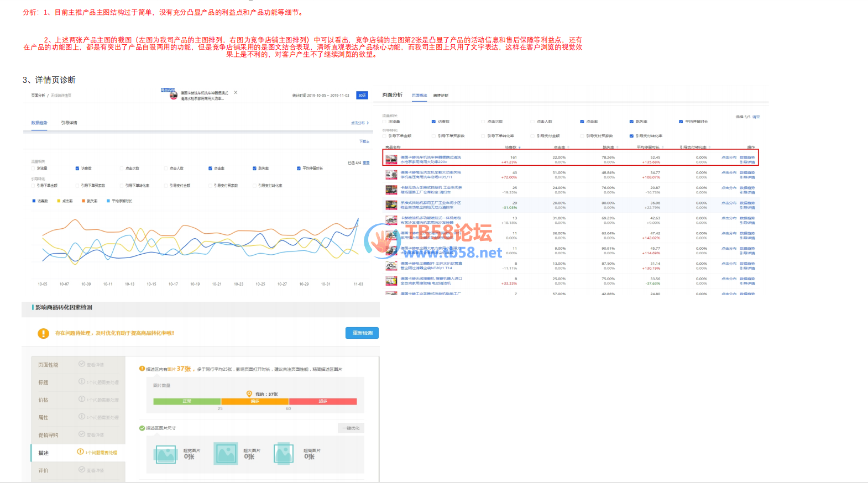Open the 页面概况 tab under 页面分析
868x483 pixels.
[419, 96]
